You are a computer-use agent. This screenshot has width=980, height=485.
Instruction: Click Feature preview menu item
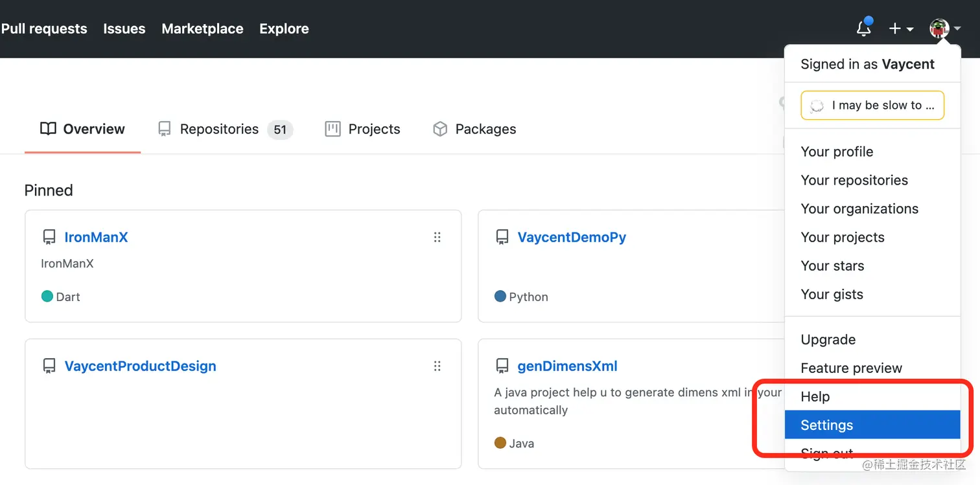coord(851,368)
